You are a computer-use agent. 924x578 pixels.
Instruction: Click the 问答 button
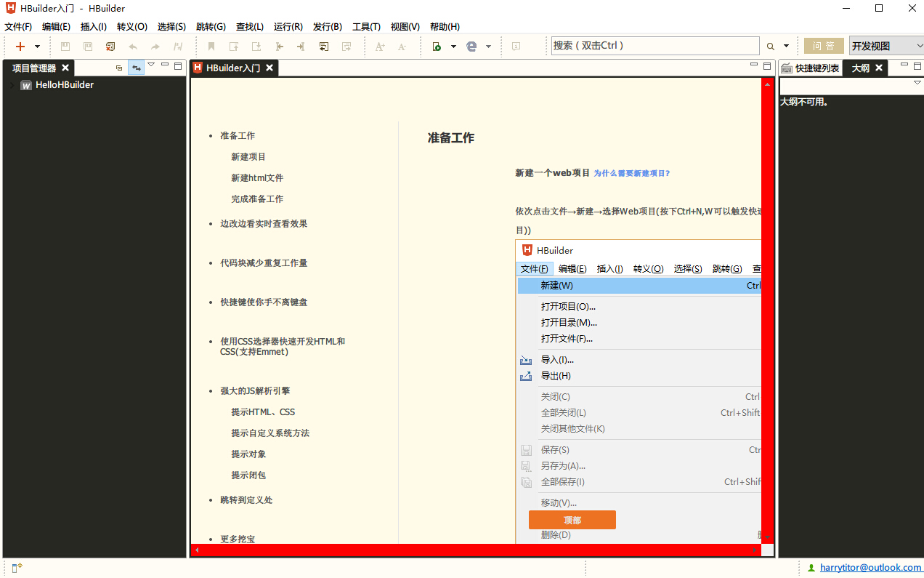pyautogui.click(x=824, y=47)
